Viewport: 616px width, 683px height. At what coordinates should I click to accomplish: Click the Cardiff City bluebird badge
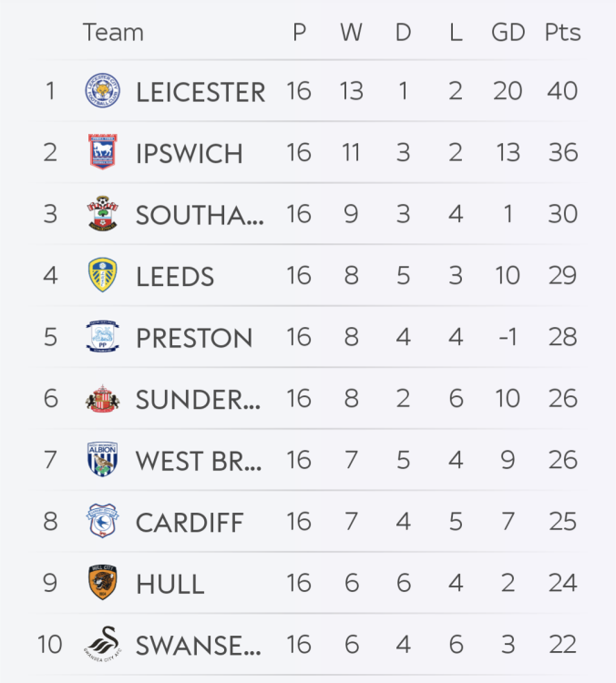click(x=101, y=522)
